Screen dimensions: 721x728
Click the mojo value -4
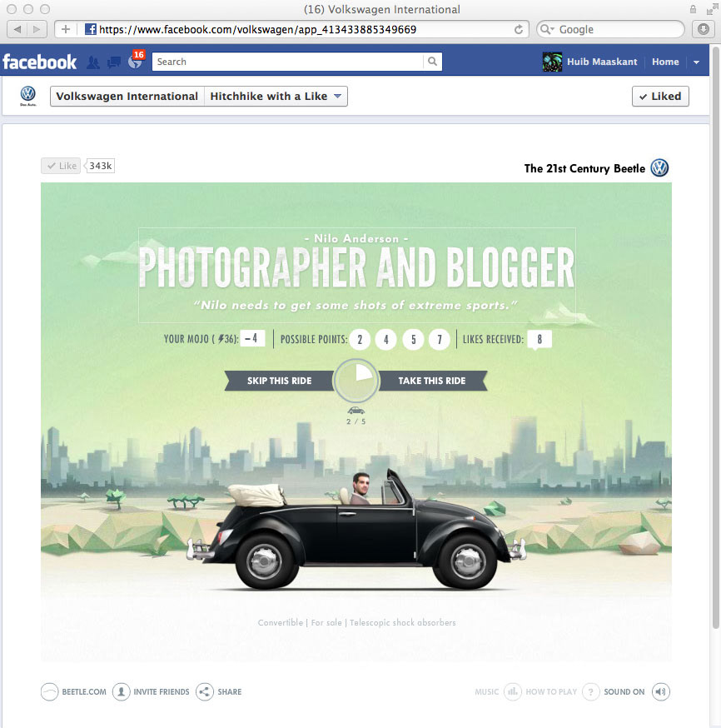pos(253,338)
